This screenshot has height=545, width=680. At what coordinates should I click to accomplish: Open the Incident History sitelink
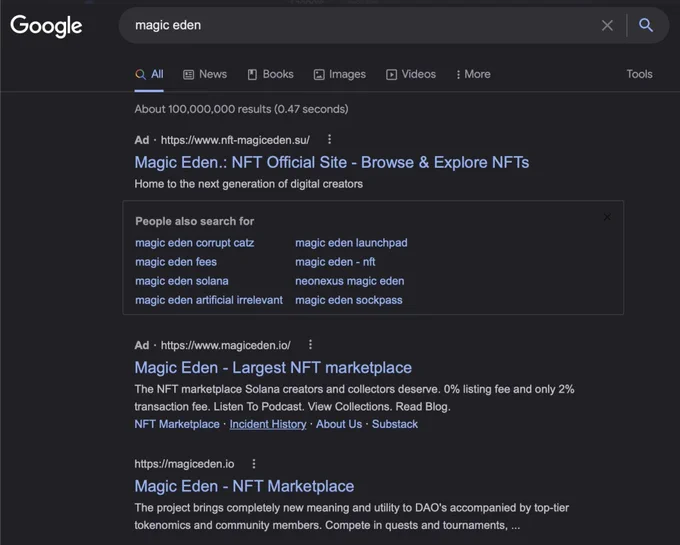tap(268, 424)
